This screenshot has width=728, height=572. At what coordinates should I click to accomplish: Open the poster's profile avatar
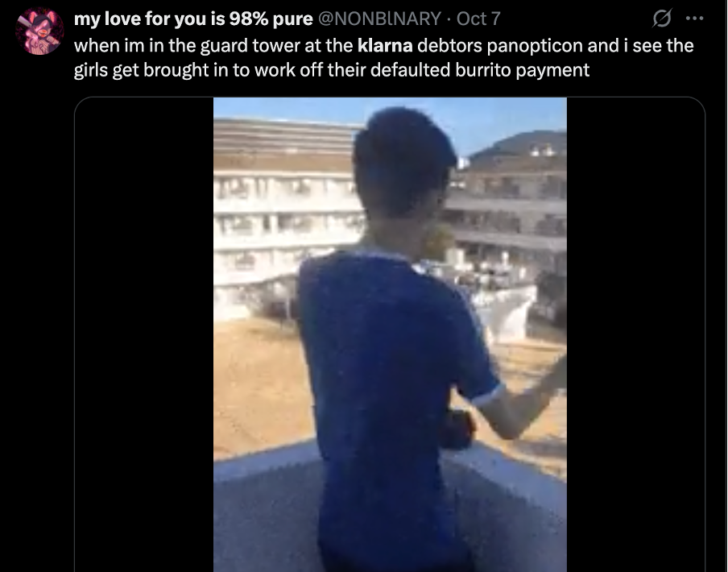[x=39, y=31]
